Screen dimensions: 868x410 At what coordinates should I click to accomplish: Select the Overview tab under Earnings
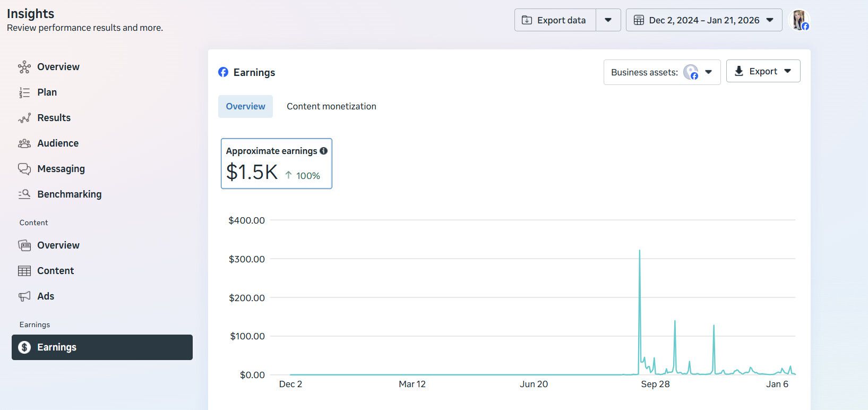point(245,106)
